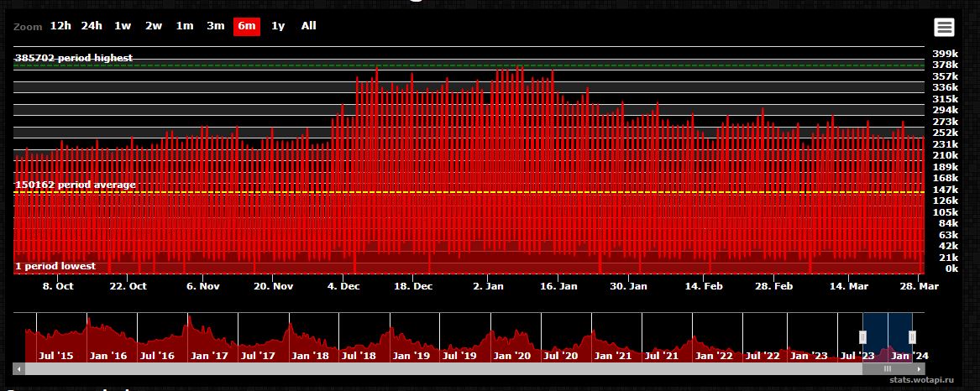
Task: Click the left navigator range handle
Action: click(862, 336)
